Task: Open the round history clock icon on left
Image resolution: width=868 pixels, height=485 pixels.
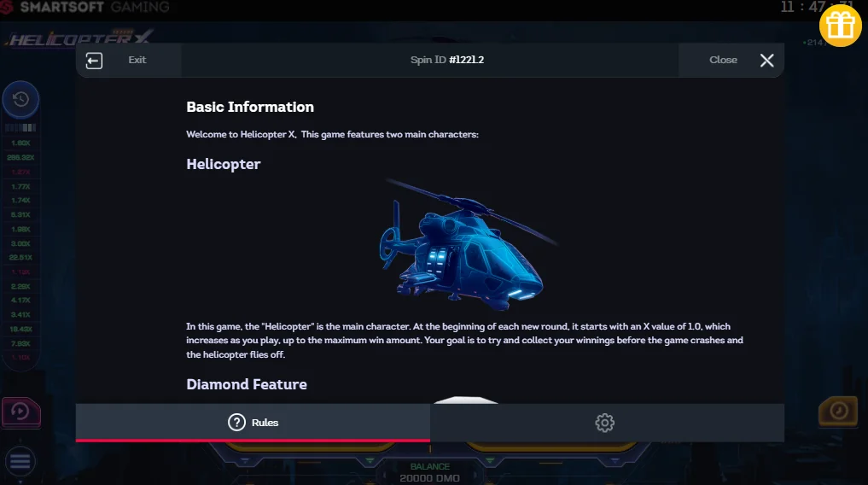Action: pos(20,100)
